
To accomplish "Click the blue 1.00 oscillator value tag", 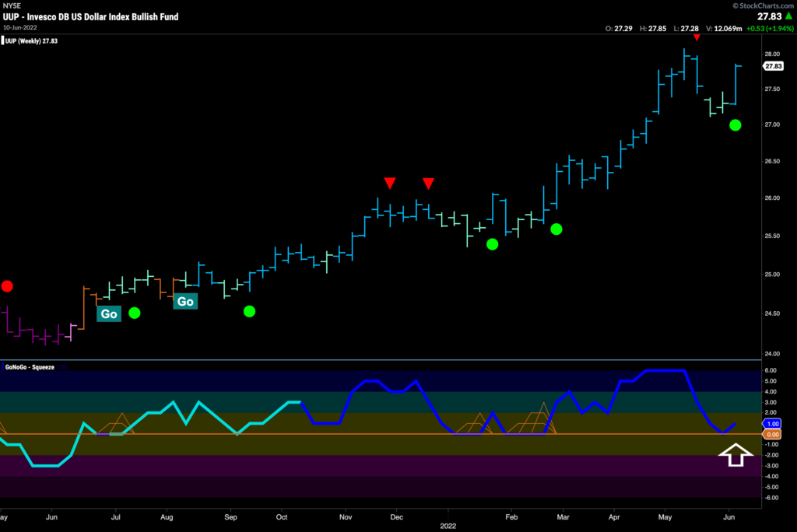I will [772, 424].
